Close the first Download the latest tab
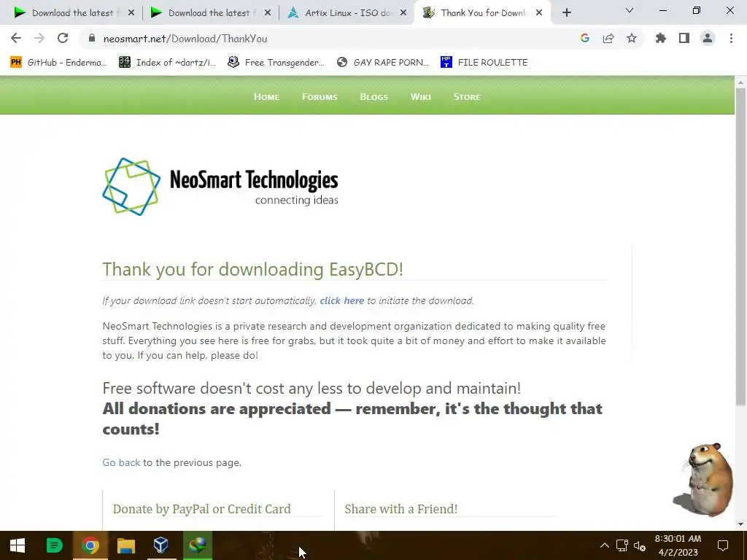 pyautogui.click(x=131, y=13)
